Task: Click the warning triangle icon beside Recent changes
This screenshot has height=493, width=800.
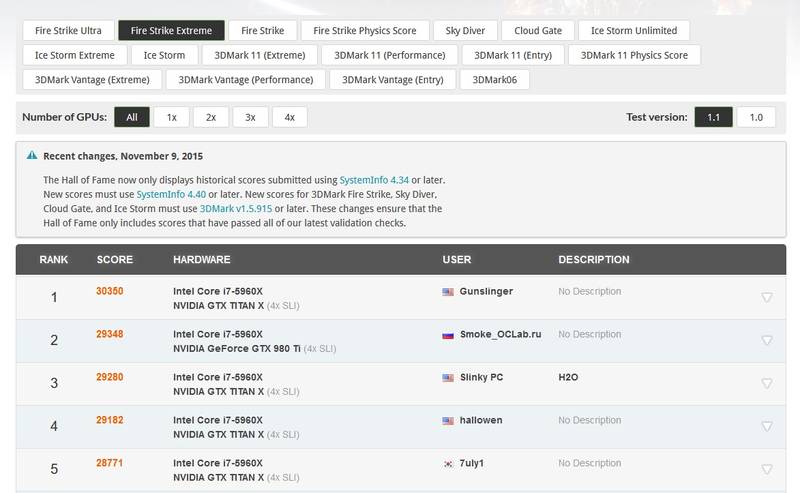Action: click(32, 155)
